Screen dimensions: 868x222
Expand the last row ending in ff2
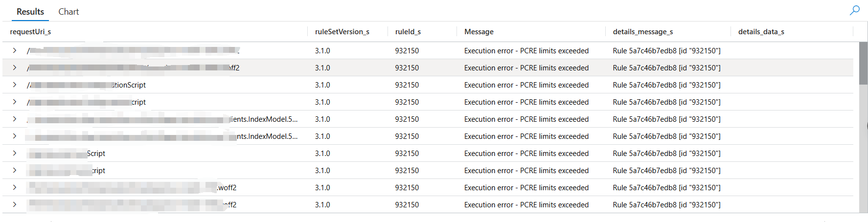pos(15,204)
